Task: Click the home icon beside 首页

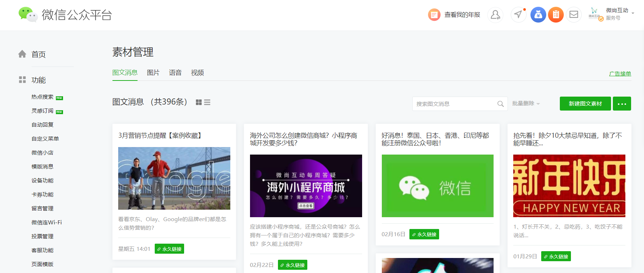Action: pyautogui.click(x=22, y=54)
